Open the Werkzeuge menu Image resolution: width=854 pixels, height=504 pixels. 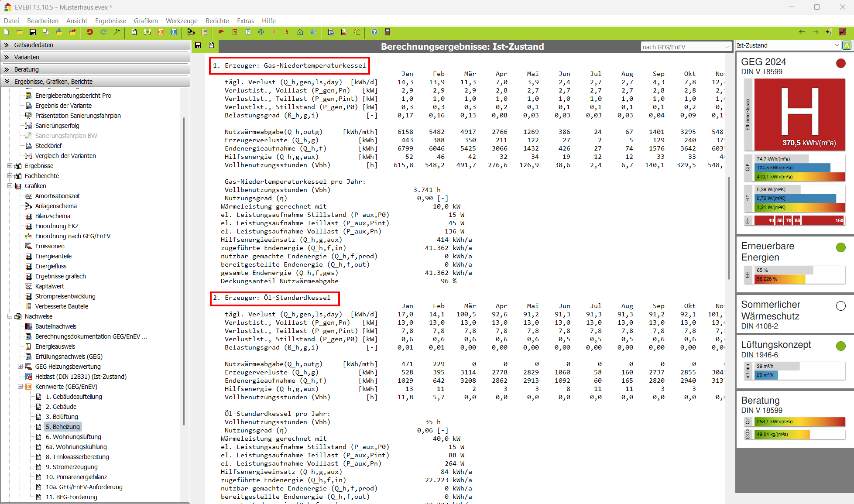coord(182,21)
